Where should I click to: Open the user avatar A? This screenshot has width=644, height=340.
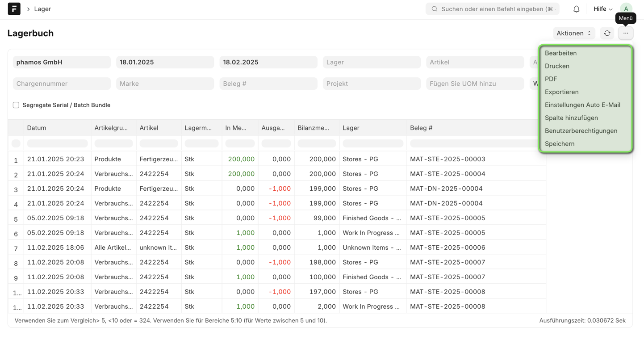(x=626, y=9)
